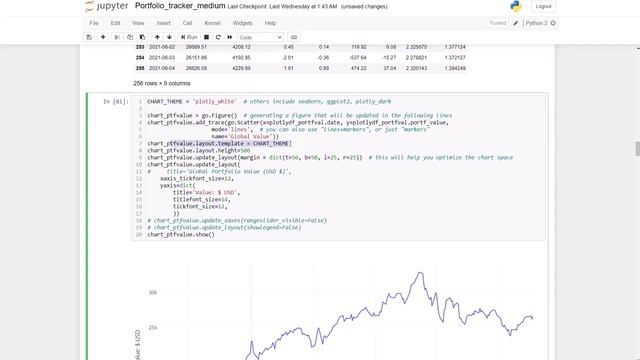Image resolution: width=640 pixels, height=360 pixels.
Task: Run the selected cell
Action: click(189, 37)
